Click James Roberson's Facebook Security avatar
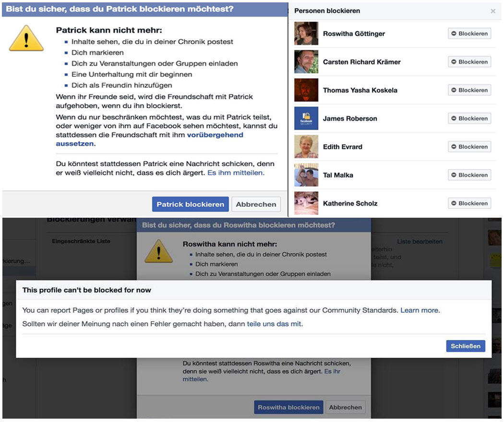 pyautogui.click(x=306, y=118)
